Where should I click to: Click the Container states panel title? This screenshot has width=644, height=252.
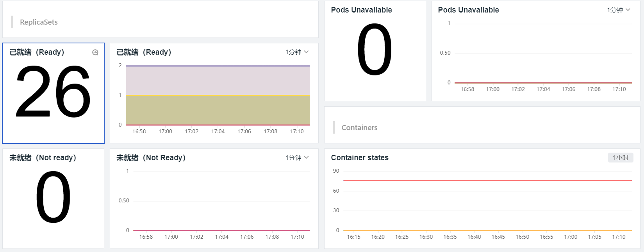click(360, 157)
